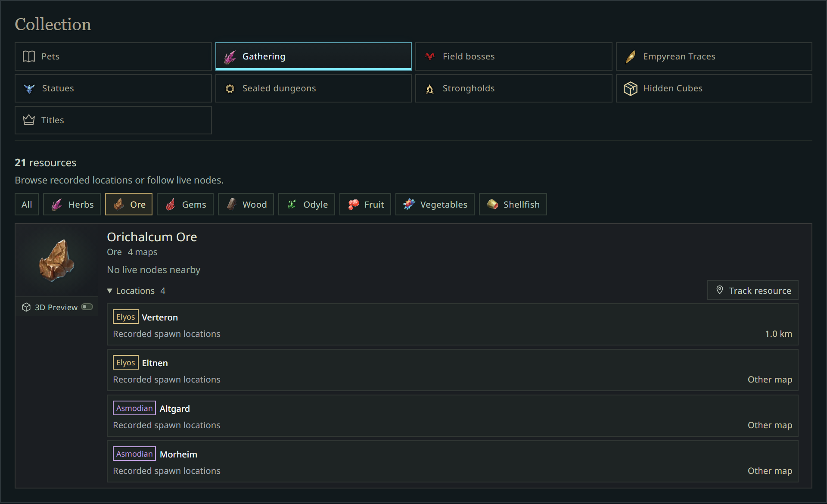Filter by the Herbs icon
Image resolution: width=827 pixels, height=504 pixels.
click(57, 205)
